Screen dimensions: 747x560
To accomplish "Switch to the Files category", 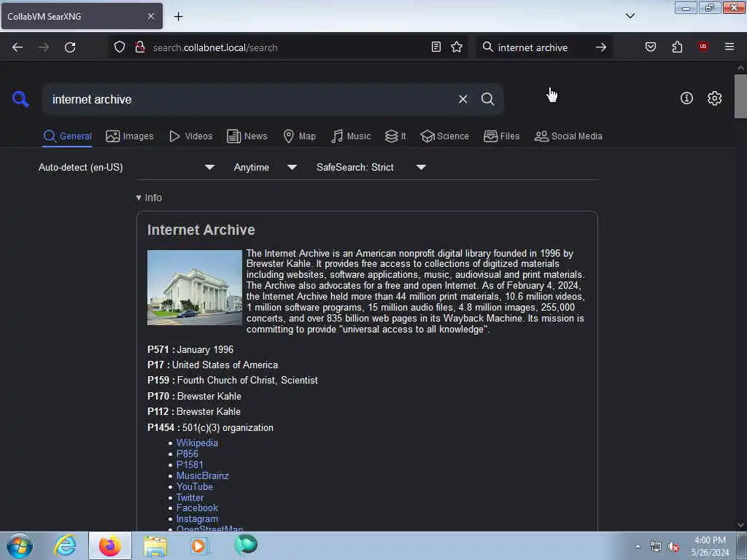I will point(501,136).
